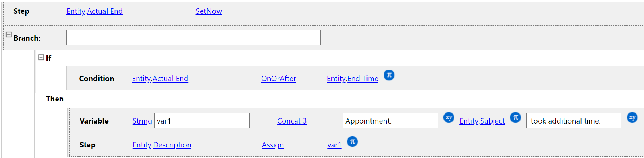Click the xy icon after Appointment: field
Image resolution: width=644 pixels, height=158 pixels.
449,117
